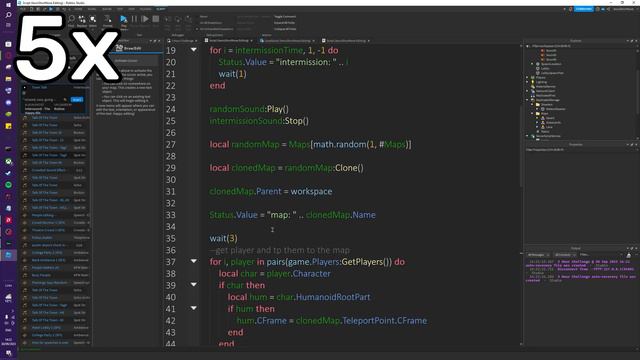Viewport: 640px width, 360px height.
Task: Click the Format Selection icon
Action: pos(108,20)
